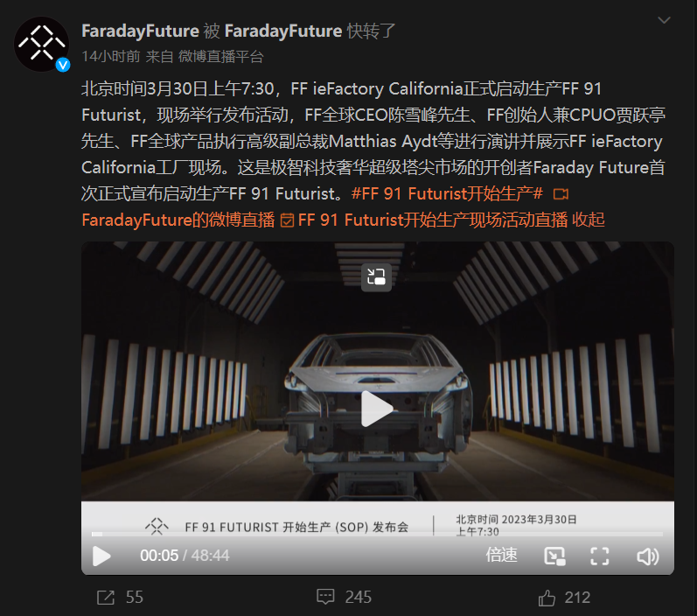Open FaradayFuture的微博直播 link

coord(178,220)
